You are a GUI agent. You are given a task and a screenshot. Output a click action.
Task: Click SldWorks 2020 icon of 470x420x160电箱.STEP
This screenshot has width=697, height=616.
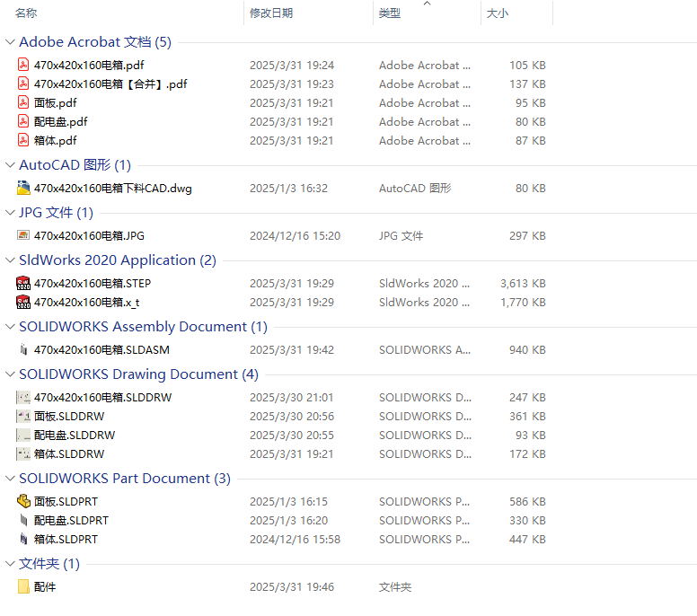[x=23, y=283]
